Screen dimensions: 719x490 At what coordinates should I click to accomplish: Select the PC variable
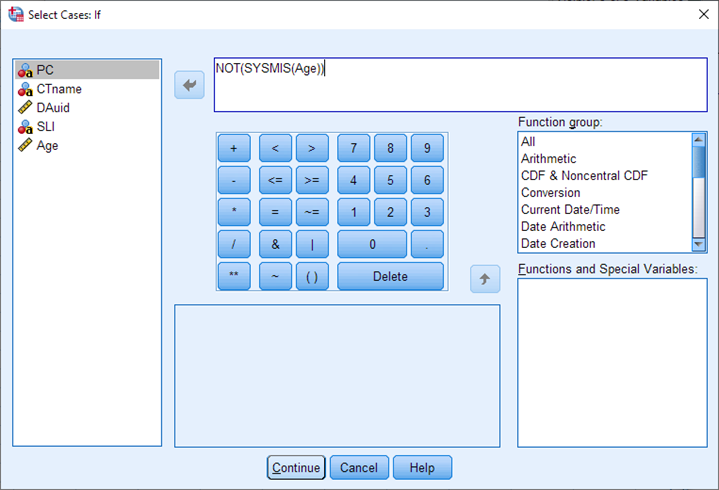(87, 70)
